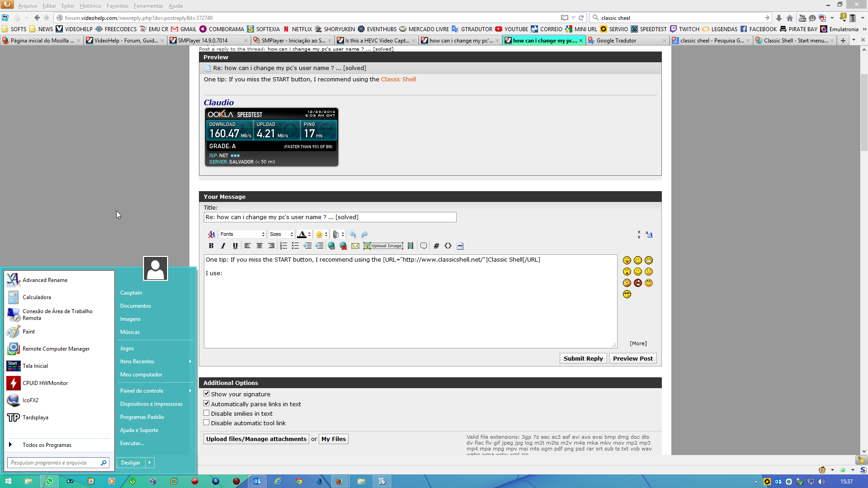
Task: Align message text left
Action: [x=247, y=246]
